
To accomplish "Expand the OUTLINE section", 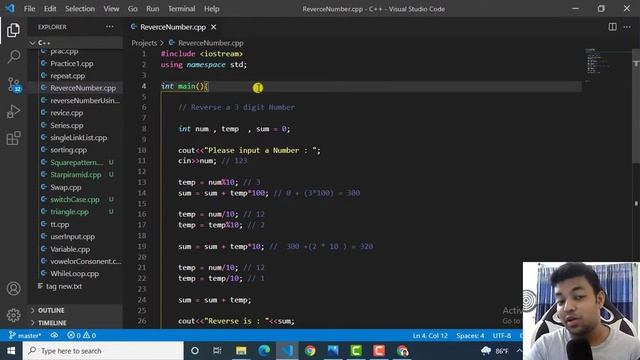I will [75, 310].
